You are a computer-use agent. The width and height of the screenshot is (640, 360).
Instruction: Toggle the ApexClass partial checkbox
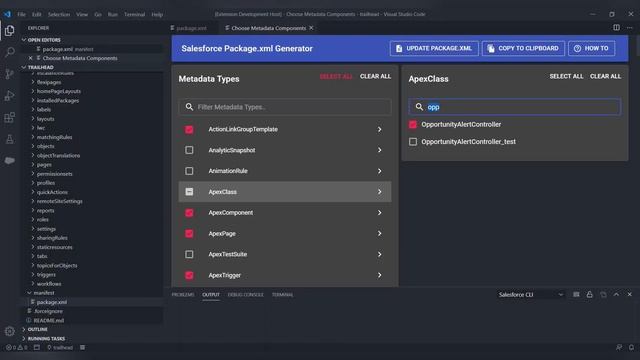click(x=189, y=192)
